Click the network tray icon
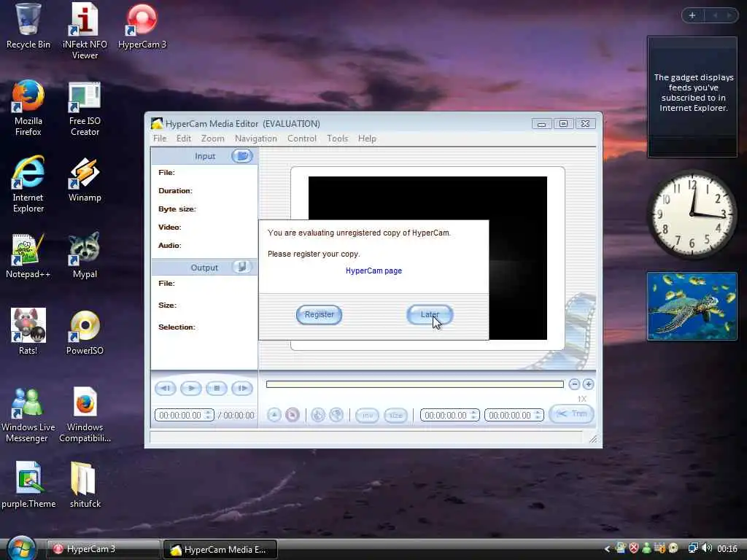Viewport: 747px width, 560px height. [x=693, y=548]
